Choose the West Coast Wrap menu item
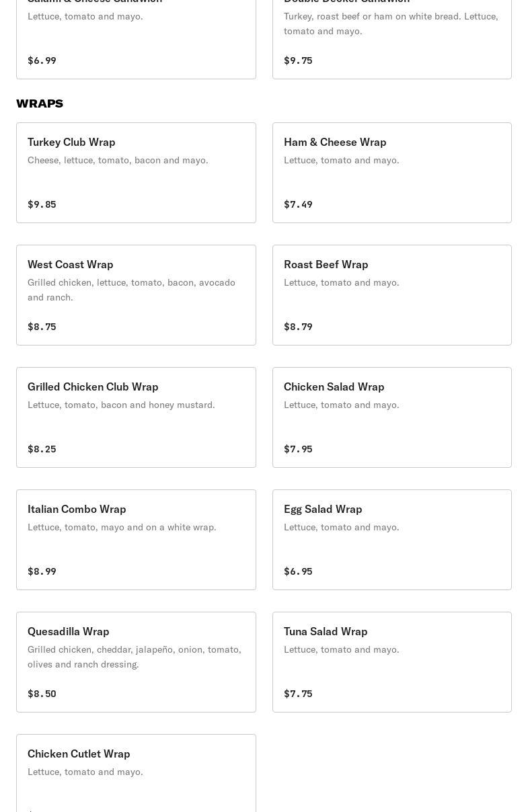Image resolution: width=528 pixels, height=812 pixels. tap(136, 295)
